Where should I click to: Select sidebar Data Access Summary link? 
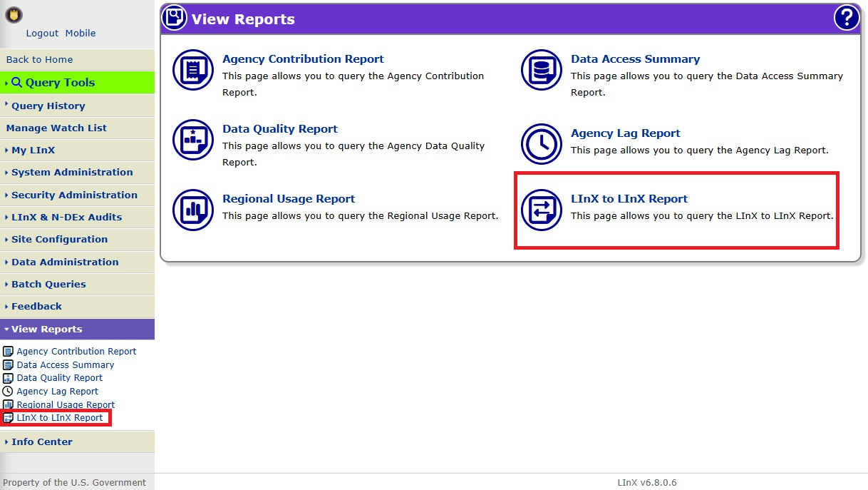click(x=66, y=365)
